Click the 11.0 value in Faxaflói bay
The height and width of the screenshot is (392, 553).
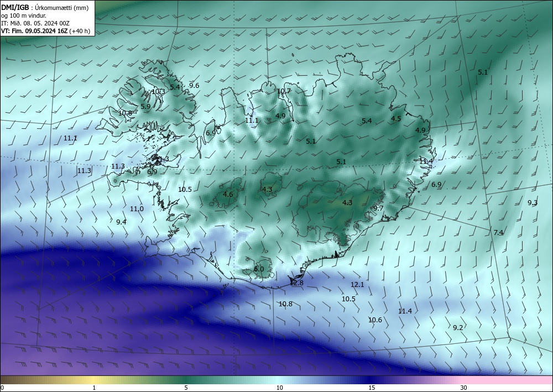point(137,208)
